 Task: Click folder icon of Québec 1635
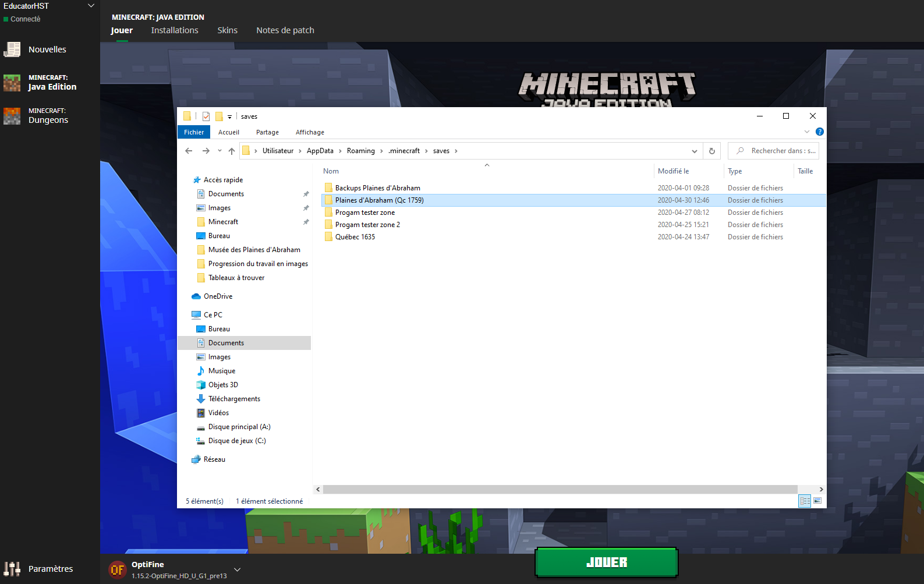pos(328,237)
